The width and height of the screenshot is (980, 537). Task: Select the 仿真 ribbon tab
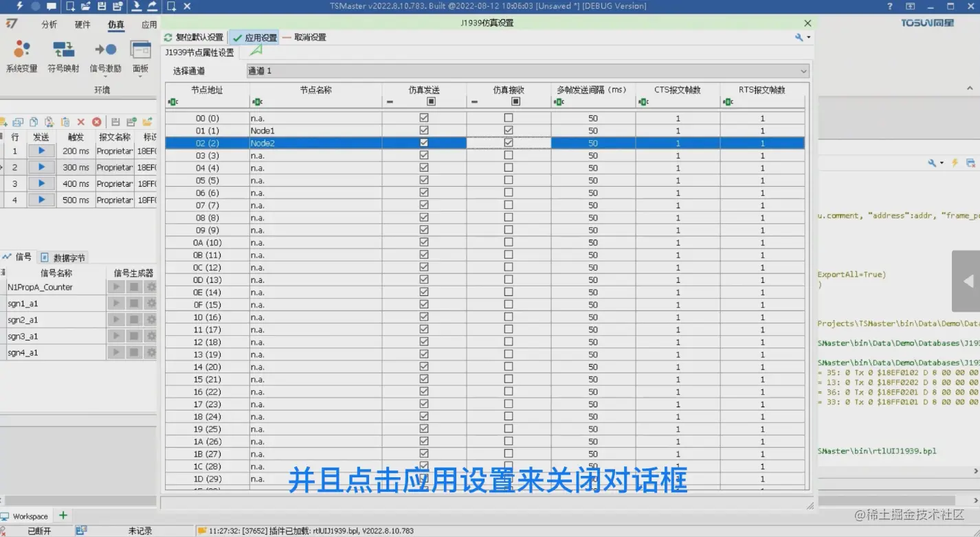(x=116, y=25)
